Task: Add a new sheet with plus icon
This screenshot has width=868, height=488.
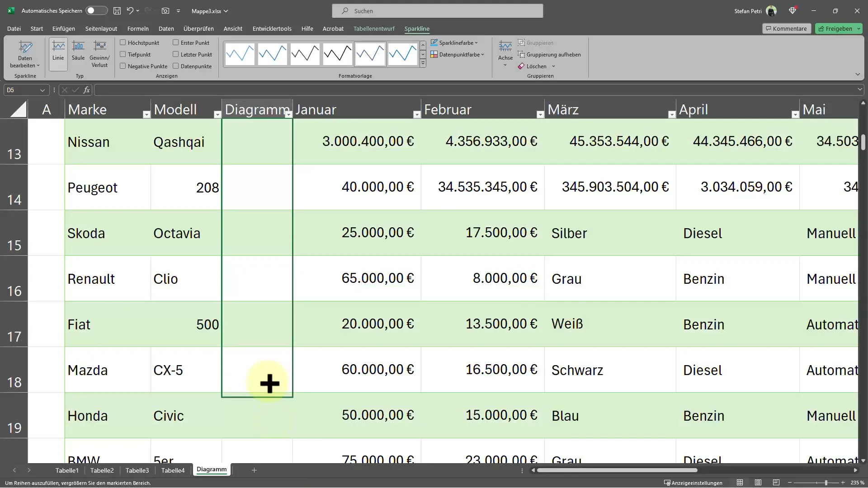Action: tap(254, 470)
